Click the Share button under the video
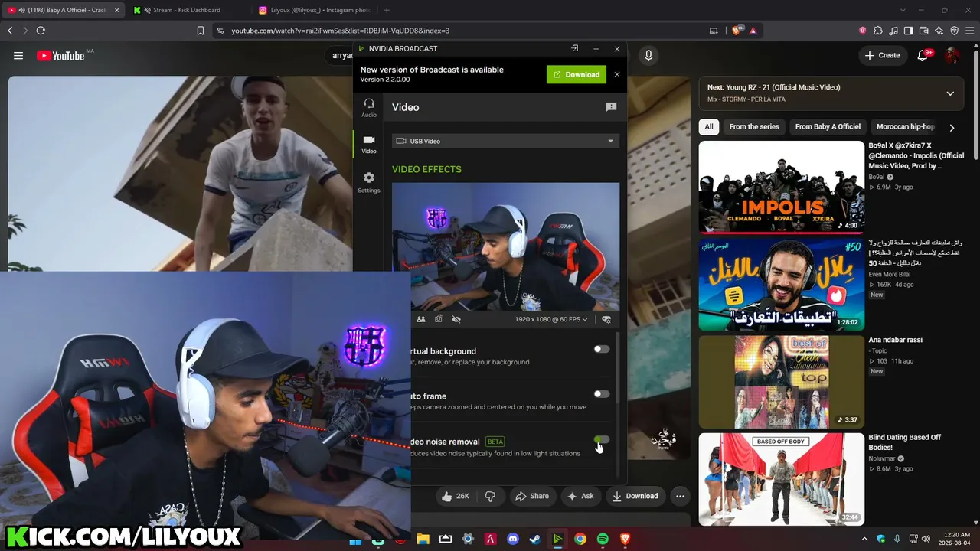 pyautogui.click(x=532, y=496)
